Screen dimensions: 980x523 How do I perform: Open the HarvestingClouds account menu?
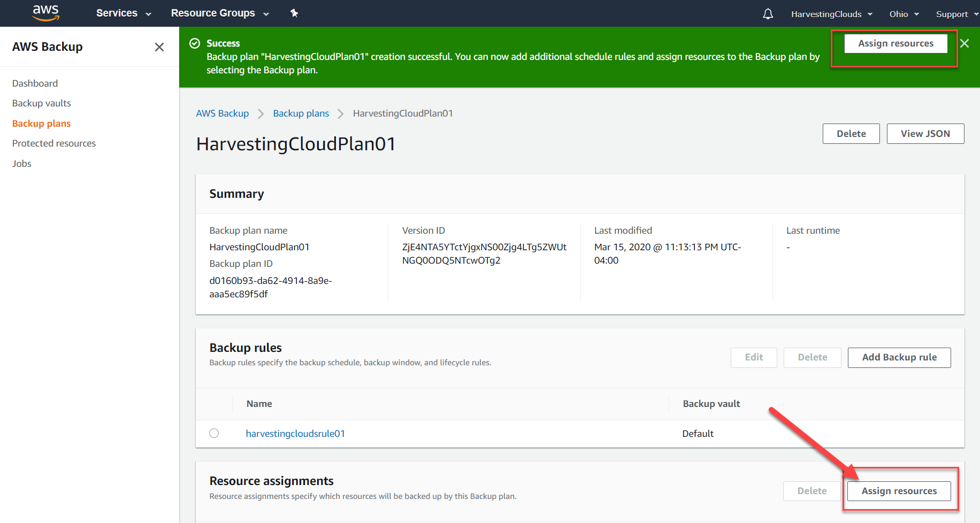832,14
